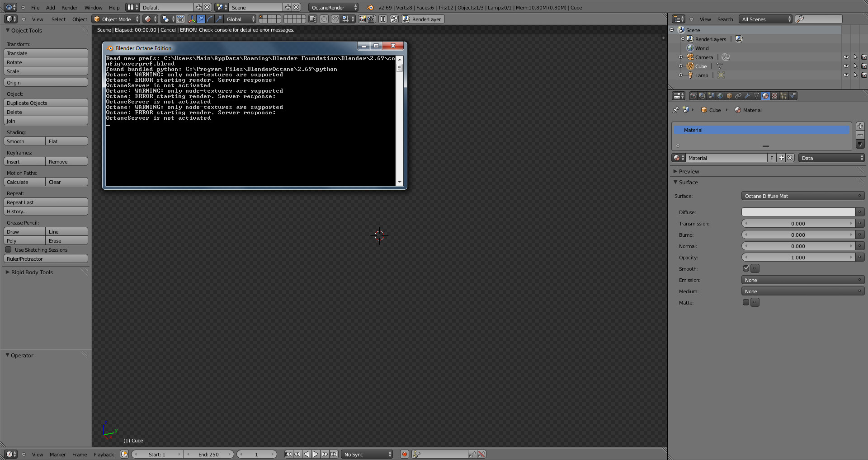Viewport: 868px width, 460px height.
Task: Open the OctaneRender engine dropdown
Action: point(334,7)
